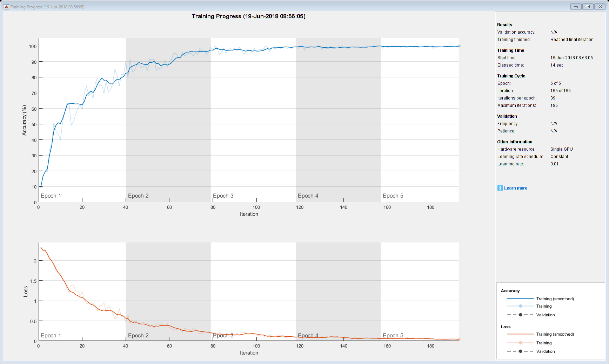The height and width of the screenshot is (364, 609).
Task: Click "Training (smoothed)" under the Loss legend
Action: coord(555,334)
